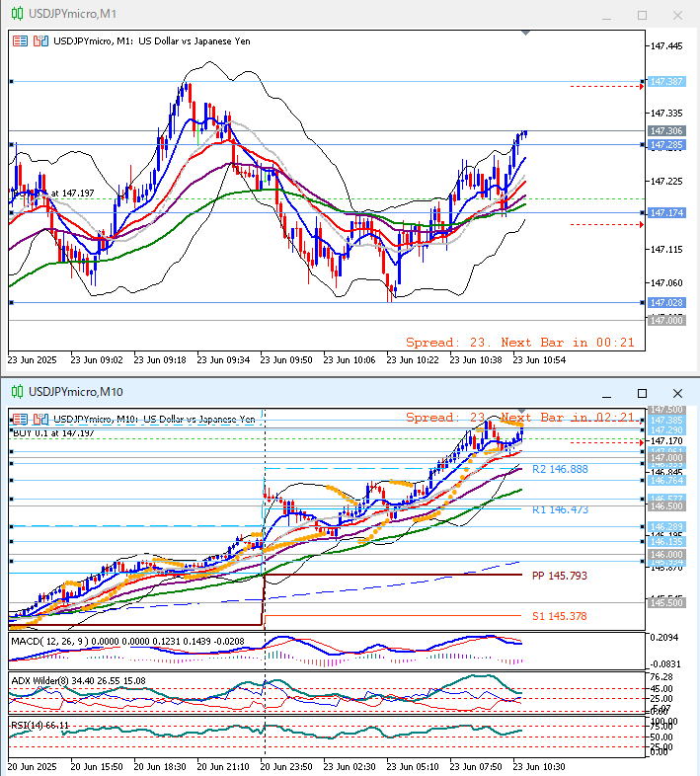This screenshot has height=776, width=700.
Task: Select the 146.500 grey level label in M10
Action: pos(666,506)
